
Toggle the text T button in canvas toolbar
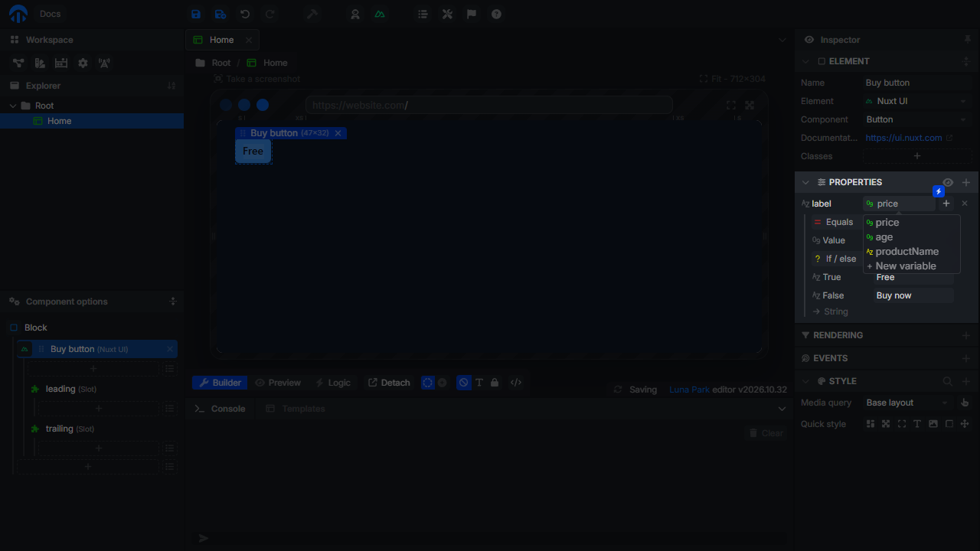click(x=479, y=383)
